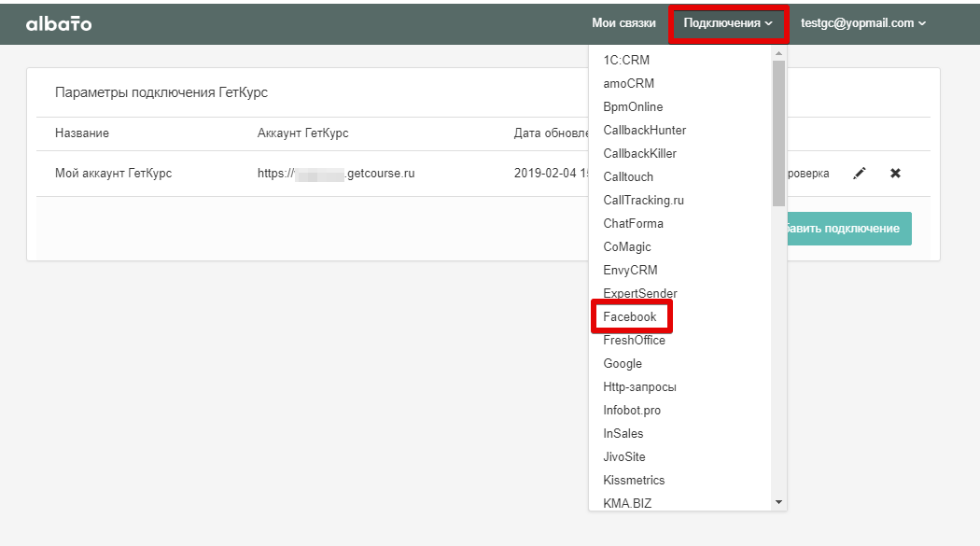Click dropdown scrollbar up arrow
Image resolution: width=980 pixels, height=546 pixels.
click(778, 54)
